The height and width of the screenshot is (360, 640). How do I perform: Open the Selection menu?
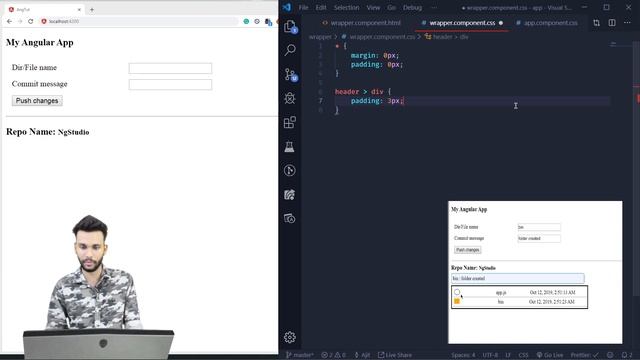tap(347, 7)
